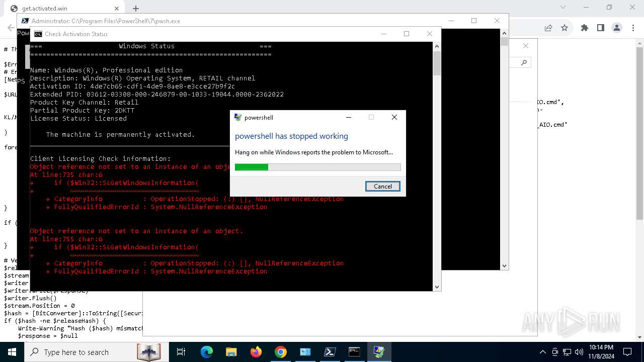Screen dimensions: 644x362
Task: Click the 'Activation ID' line in the console
Action: pyautogui.click(x=133, y=86)
